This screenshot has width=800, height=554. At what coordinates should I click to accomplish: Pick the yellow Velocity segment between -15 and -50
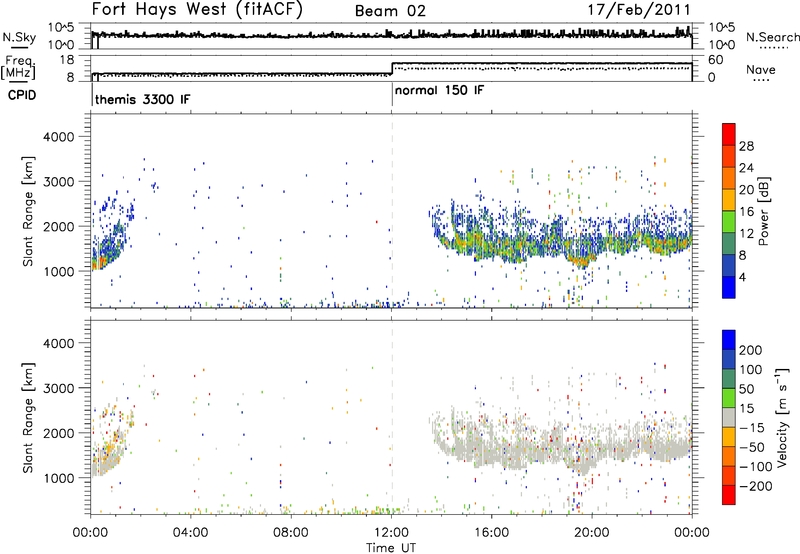729,438
